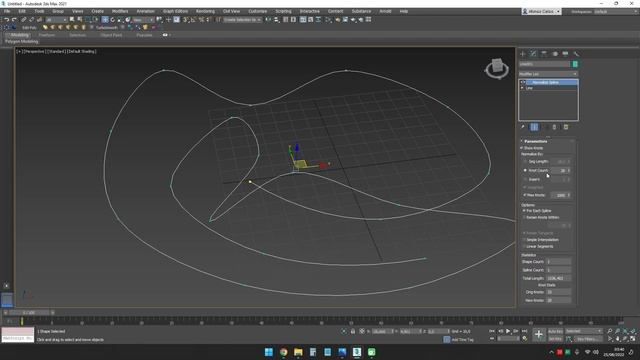Click the Set Key button
The image size is (640, 360).
tap(555, 339)
